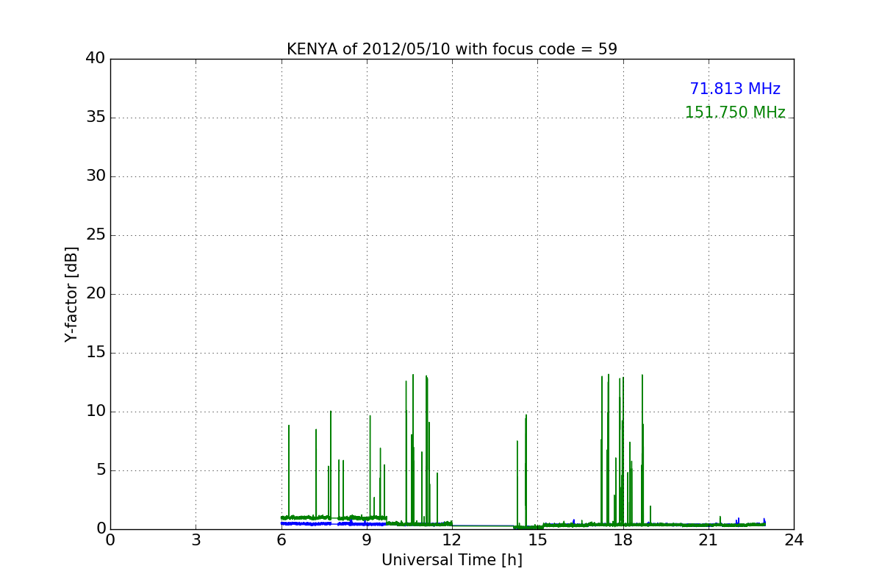Click the x-axis tick label 15
Viewport: 882px width, 588px height.
pyautogui.click(x=537, y=540)
